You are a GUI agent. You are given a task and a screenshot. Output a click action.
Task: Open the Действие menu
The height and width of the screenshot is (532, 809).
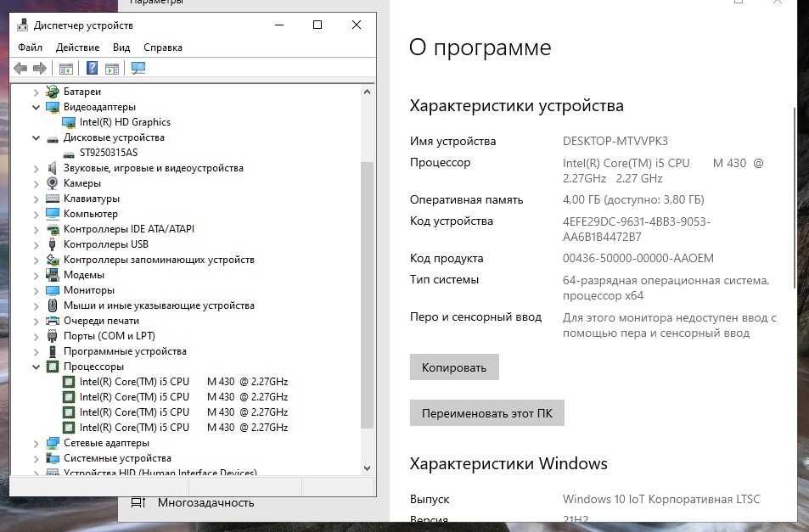(x=77, y=48)
